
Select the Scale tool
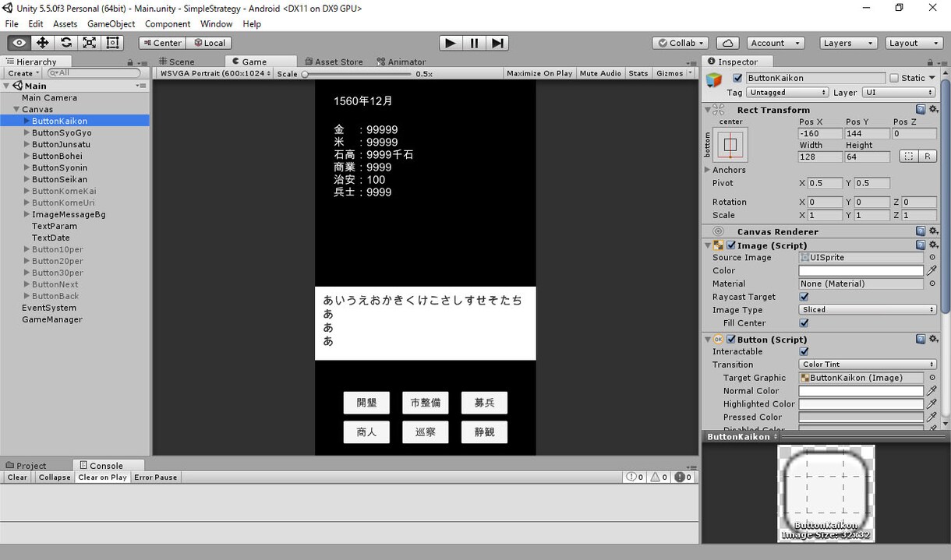pyautogui.click(x=90, y=43)
